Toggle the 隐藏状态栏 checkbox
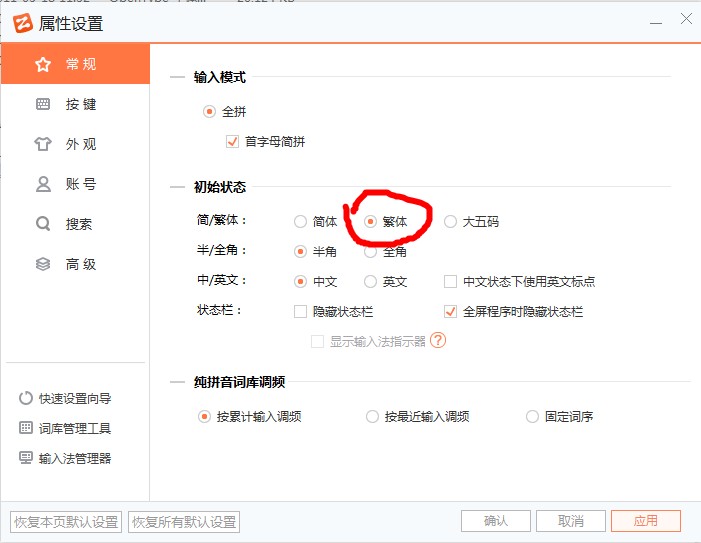Screen dimensions: 701x543 coord(300,311)
